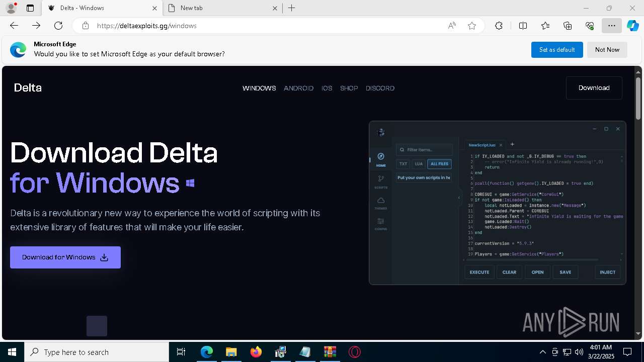Click the taskbar search box
The height and width of the screenshot is (362, 644).
97,352
